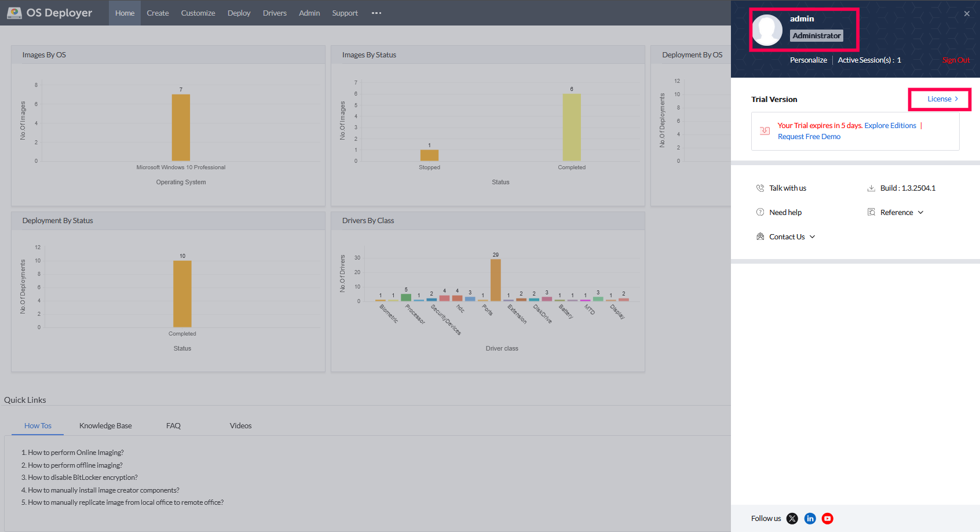Image resolution: width=980 pixels, height=532 pixels.
Task: Switch to the Deploy tab
Action: pos(239,13)
